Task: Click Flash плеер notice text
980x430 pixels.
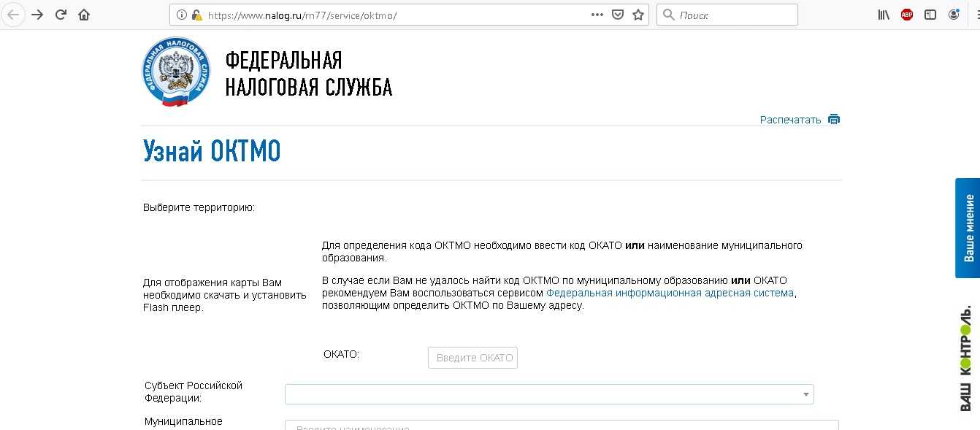Action: [x=224, y=295]
